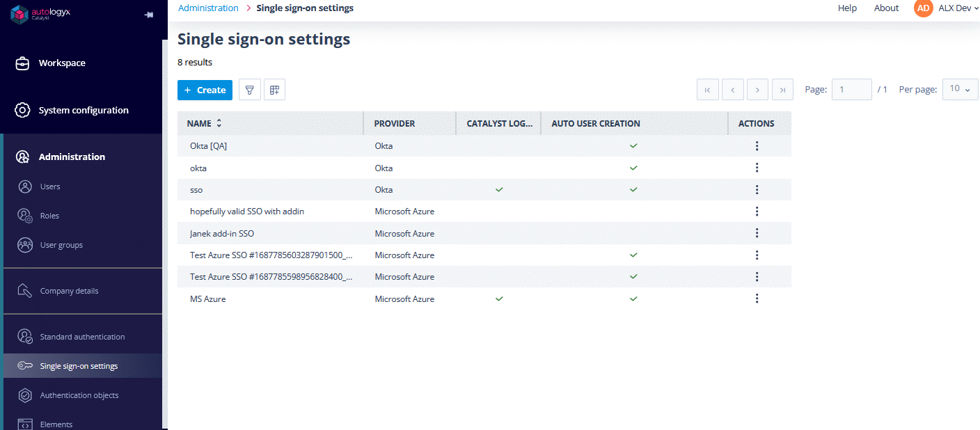
Task: Click the Administration user-gear icon
Action: point(22,157)
